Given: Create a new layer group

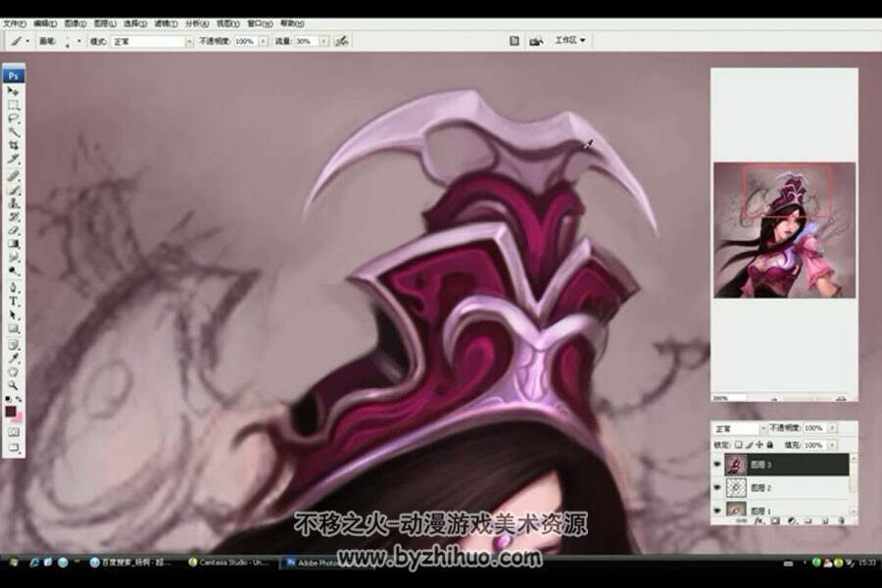Looking at the screenshot, I should pyautogui.click(x=808, y=520).
